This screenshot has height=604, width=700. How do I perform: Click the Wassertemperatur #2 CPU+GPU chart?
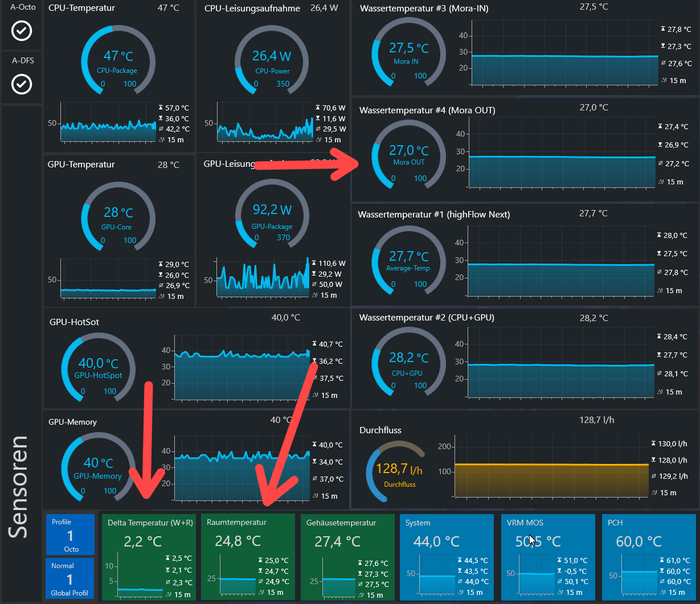(x=561, y=362)
